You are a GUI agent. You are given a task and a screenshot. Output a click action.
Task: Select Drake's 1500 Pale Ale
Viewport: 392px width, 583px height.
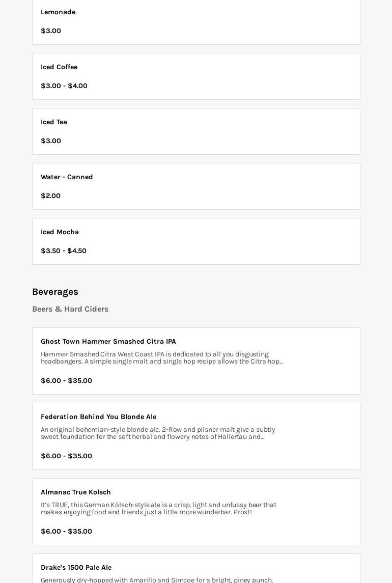pyautogui.click(x=76, y=568)
